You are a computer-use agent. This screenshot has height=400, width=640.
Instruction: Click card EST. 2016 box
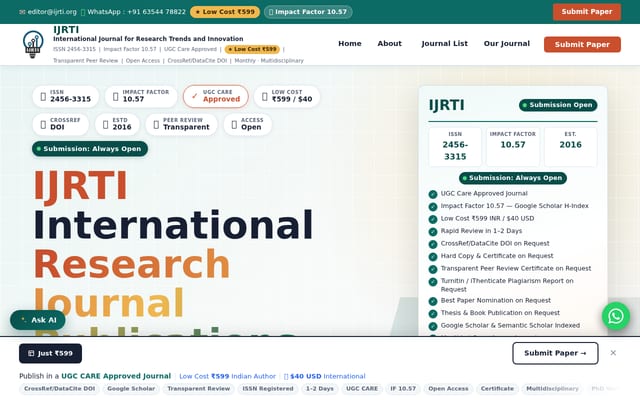click(570, 147)
